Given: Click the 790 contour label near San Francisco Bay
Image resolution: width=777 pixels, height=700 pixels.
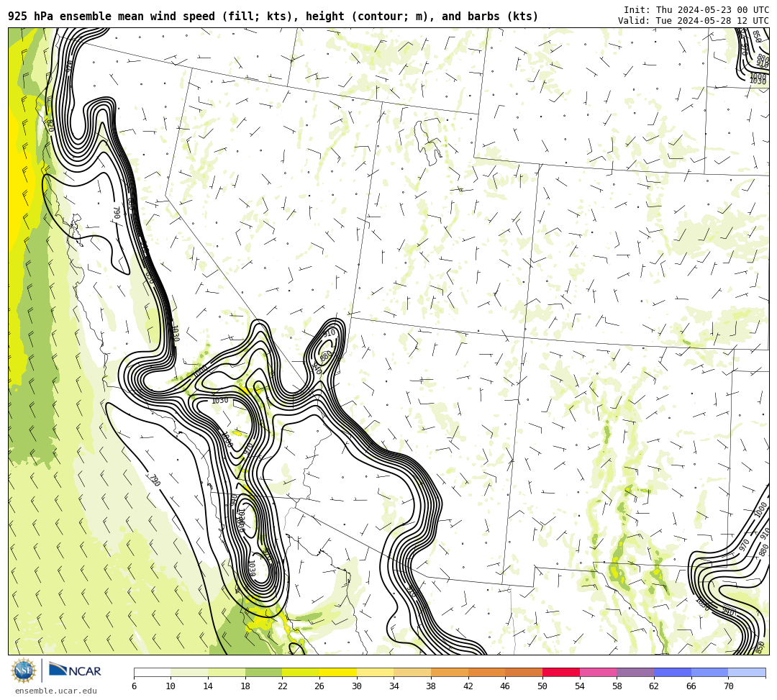Looking at the screenshot, I should (117, 213).
